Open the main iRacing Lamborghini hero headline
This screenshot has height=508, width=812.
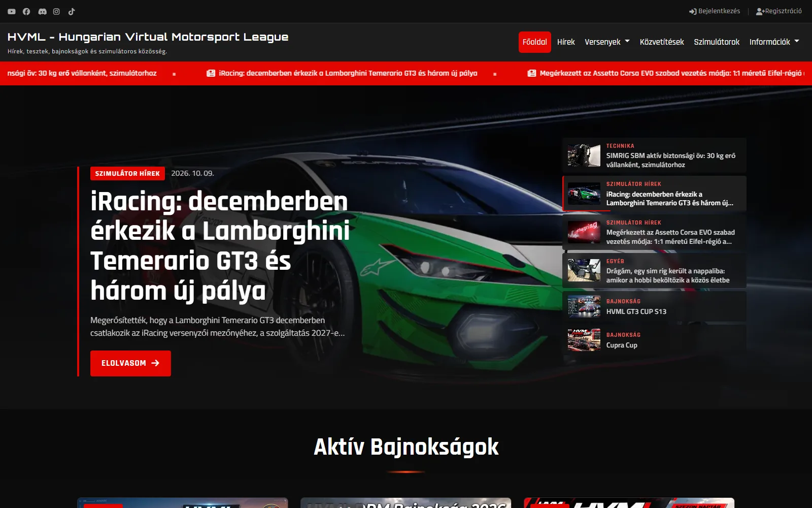click(x=220, y=246)
